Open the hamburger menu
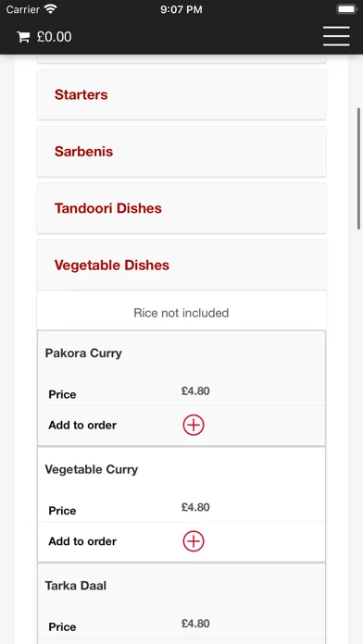The image size is (363, 644). click(x=336, y=36)
